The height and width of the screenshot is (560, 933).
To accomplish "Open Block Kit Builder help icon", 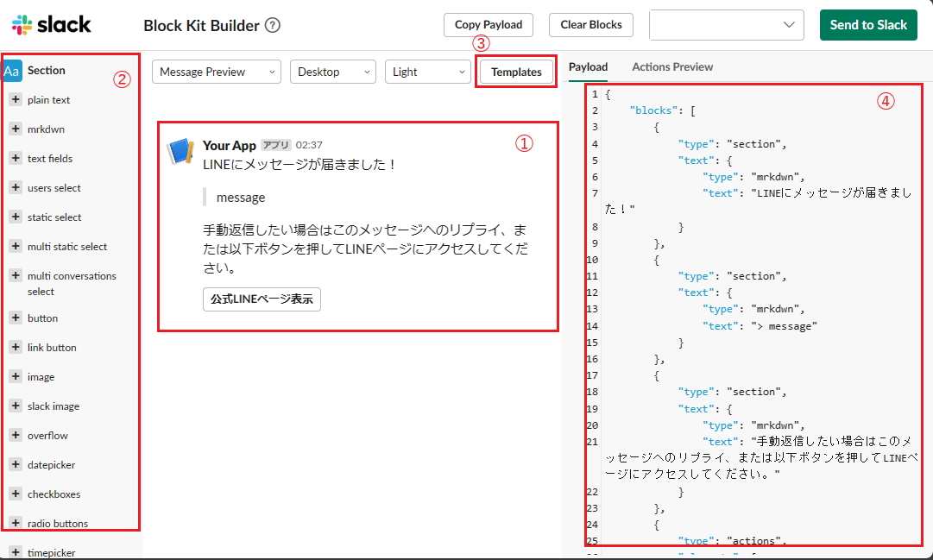I will [x=273, y=25].
